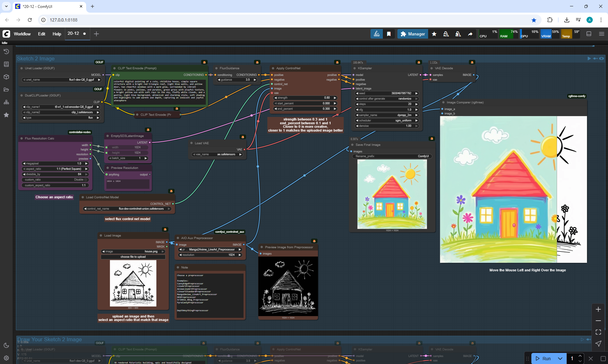Fit view using the canvas frame icon
The image size is (608, 364).
click(598, 332)
